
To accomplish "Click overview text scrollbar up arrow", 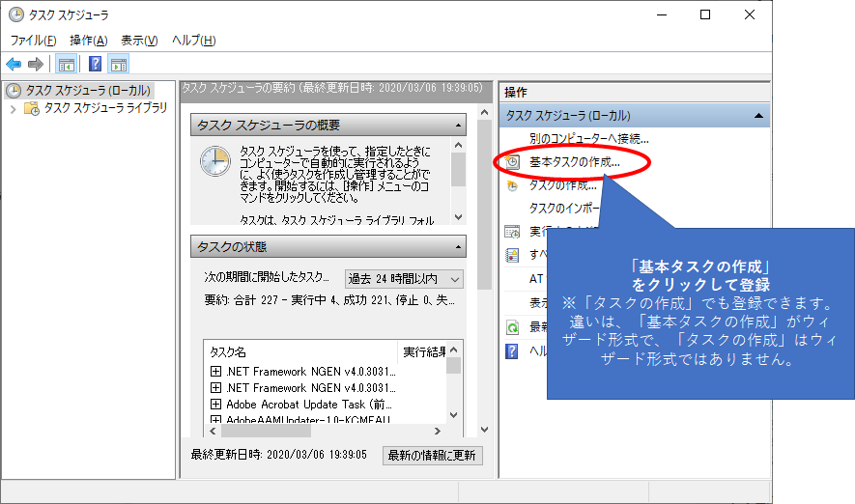I will (x=458, y=145).
